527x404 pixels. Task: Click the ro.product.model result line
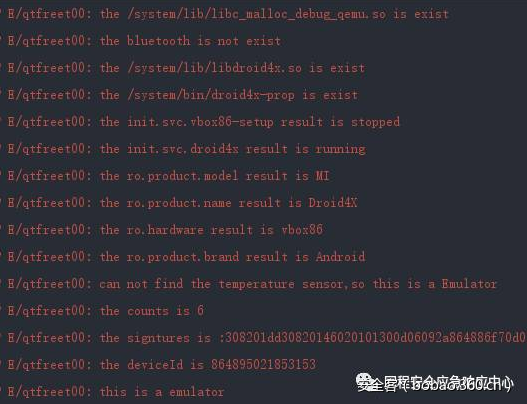(x=168, y=176)
